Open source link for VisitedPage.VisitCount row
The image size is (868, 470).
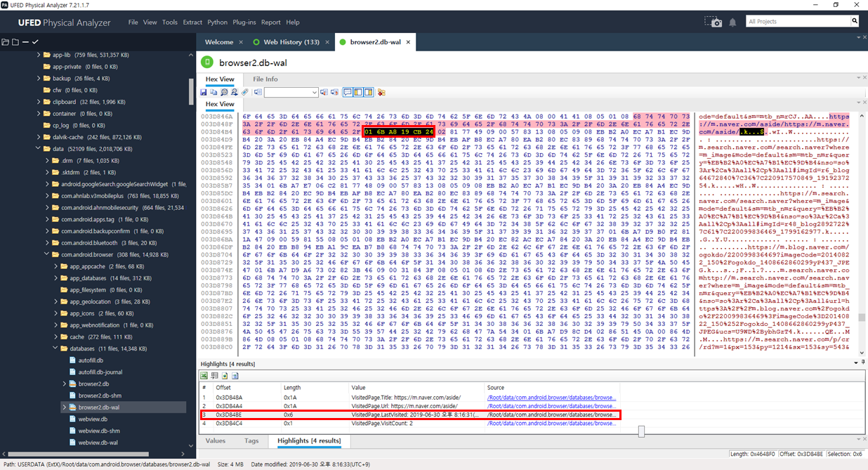click(x=552, y=424)
